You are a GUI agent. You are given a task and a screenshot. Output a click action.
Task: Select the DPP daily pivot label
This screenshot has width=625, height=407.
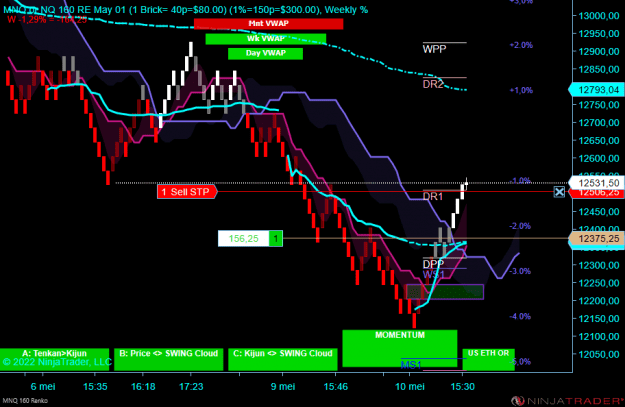(x=433, y=264)
